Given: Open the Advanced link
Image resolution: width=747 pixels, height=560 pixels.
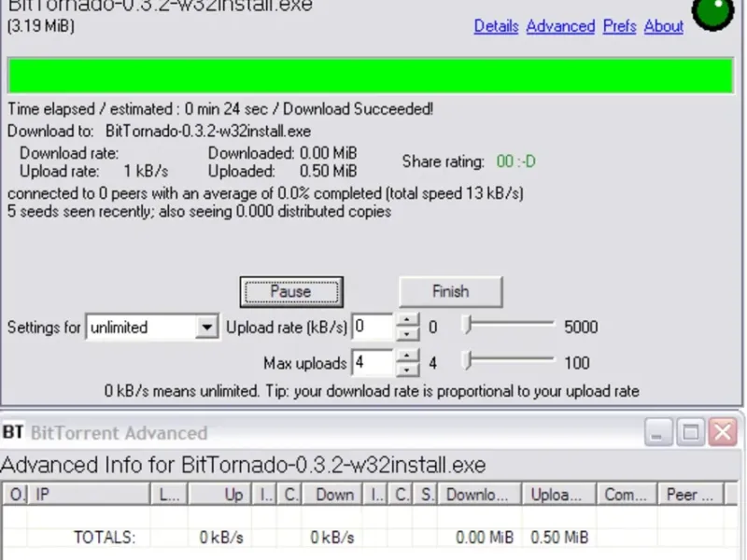Looking at the screenshot, I should pyautogui.click(x=560, y=26).
